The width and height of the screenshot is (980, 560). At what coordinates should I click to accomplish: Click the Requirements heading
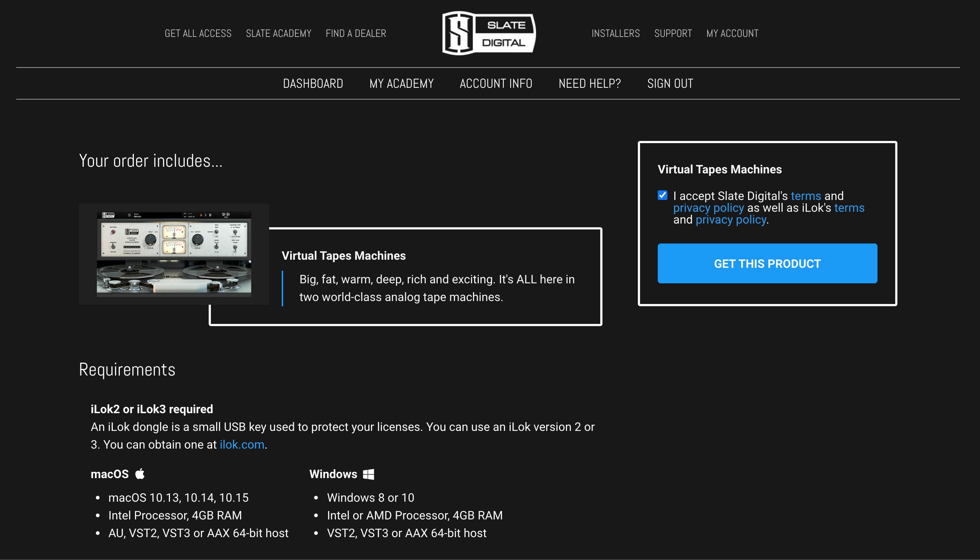127,370
